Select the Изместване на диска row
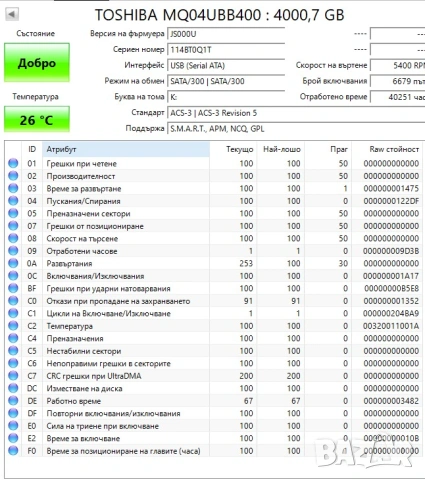Viewport: 425px width, 480px height. coord(214,388)
